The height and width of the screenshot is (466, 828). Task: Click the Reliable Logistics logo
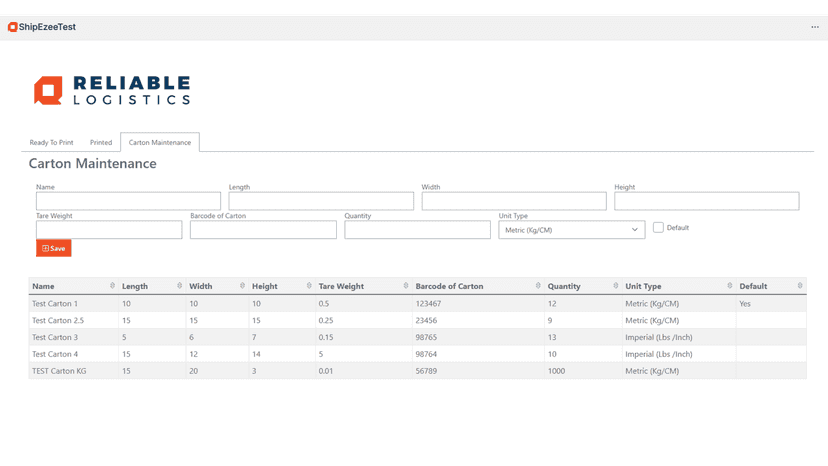tap(112, 90)
